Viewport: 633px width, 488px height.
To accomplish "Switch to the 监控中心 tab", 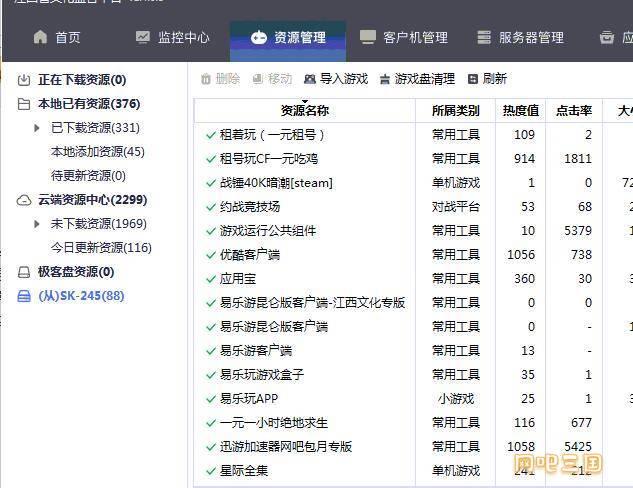I will click(x=173, y=38).
